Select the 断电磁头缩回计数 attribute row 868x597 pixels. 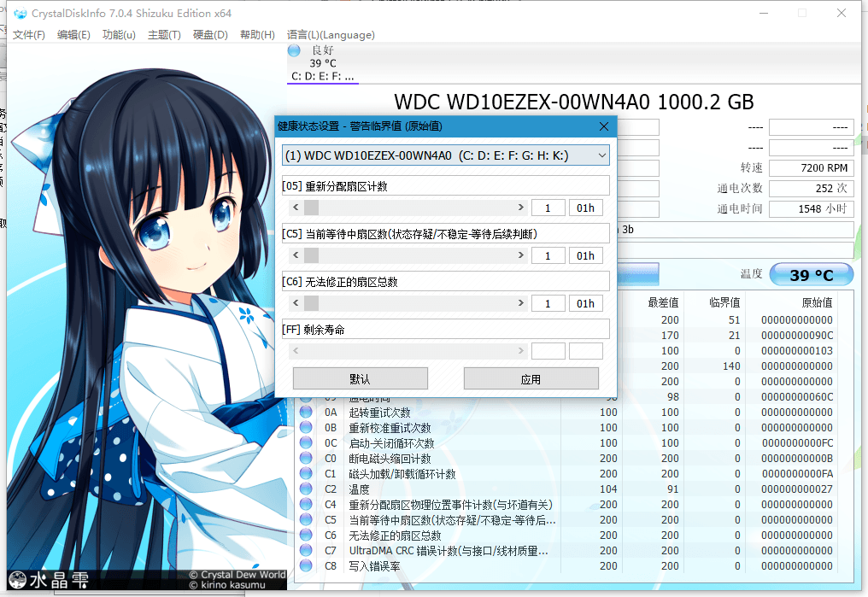(568, 459)
